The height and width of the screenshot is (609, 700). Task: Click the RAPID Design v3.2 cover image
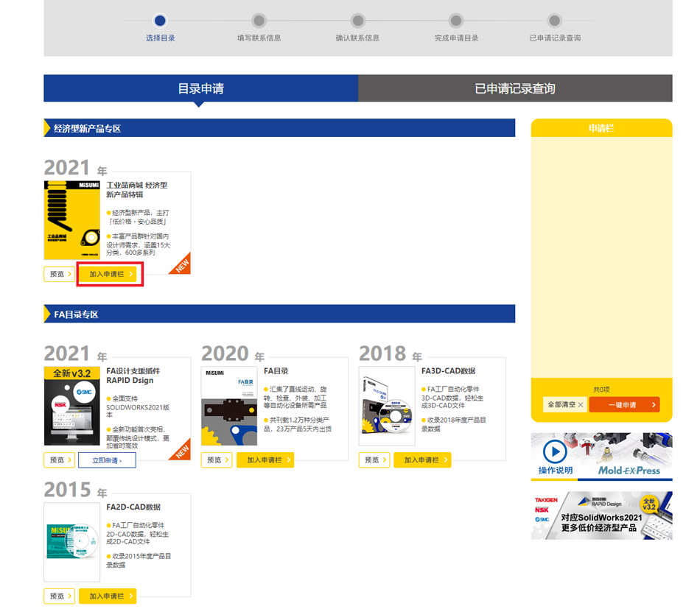point(72,406)
